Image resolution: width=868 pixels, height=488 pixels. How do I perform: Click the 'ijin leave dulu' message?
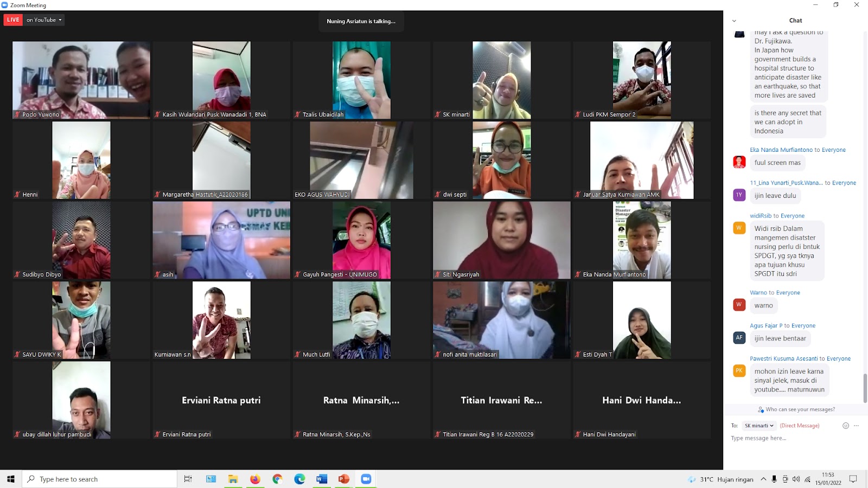pos(775,196)
